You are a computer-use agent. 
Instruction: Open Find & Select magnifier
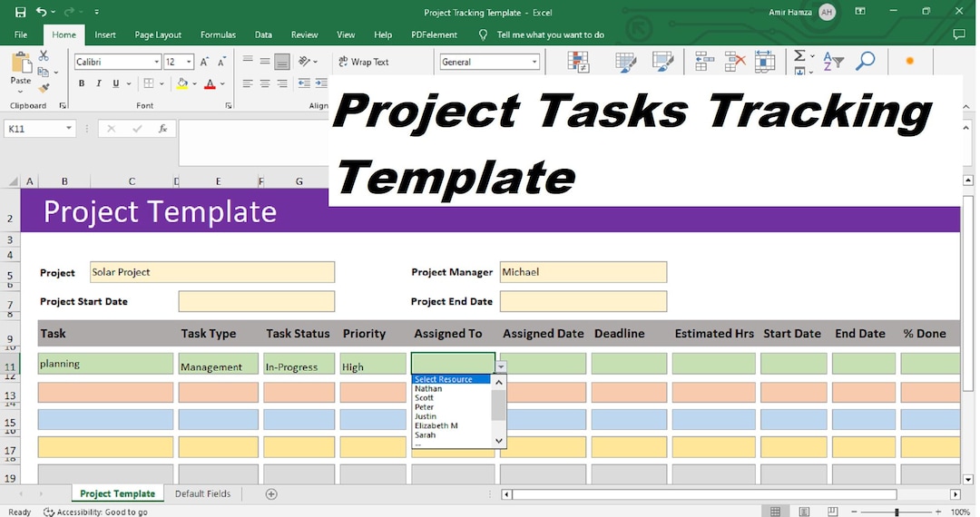click(866, 61)
